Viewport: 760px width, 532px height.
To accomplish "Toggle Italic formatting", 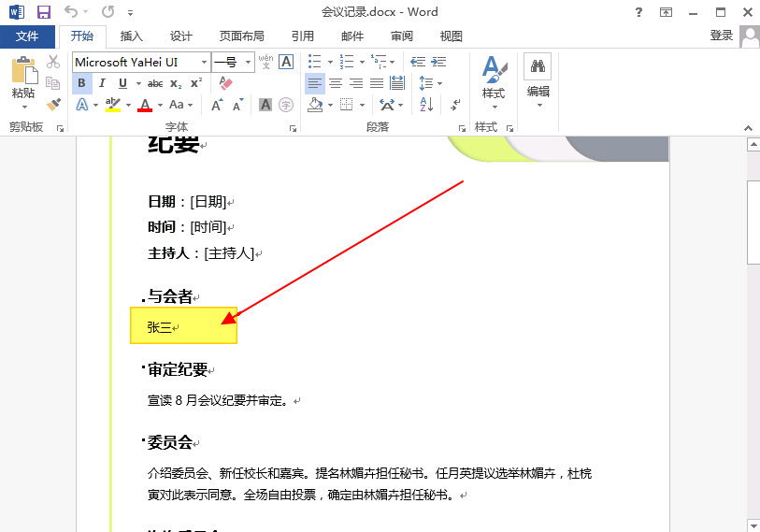I will point(102,83).
